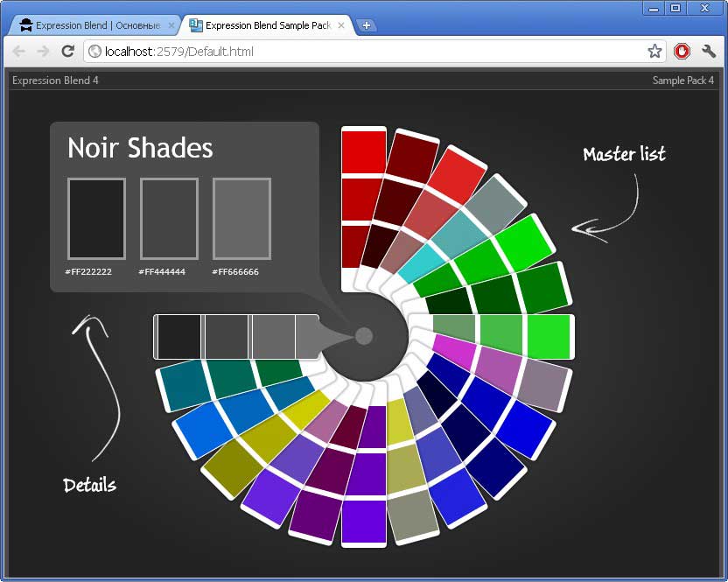This screenshot has width=728, height=582.
Task: Click the globe site-info icon in address bar
Action: coord(94,51)
